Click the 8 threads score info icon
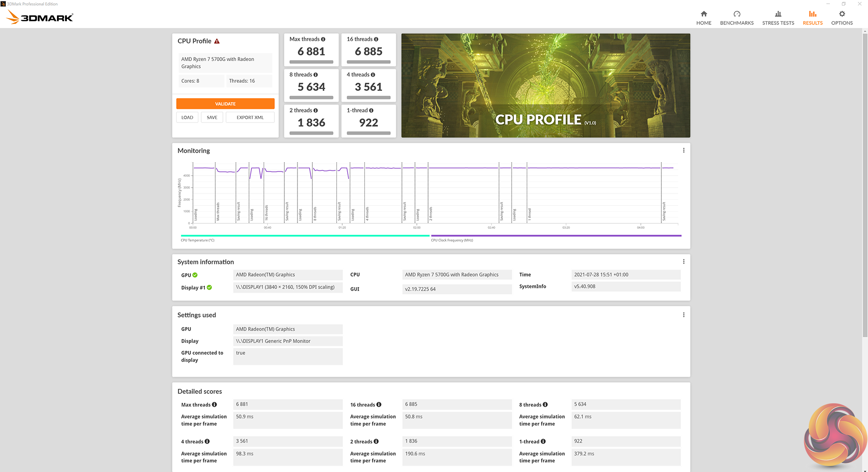This screenshot has width=868, height=472. (x=316, y=75)
